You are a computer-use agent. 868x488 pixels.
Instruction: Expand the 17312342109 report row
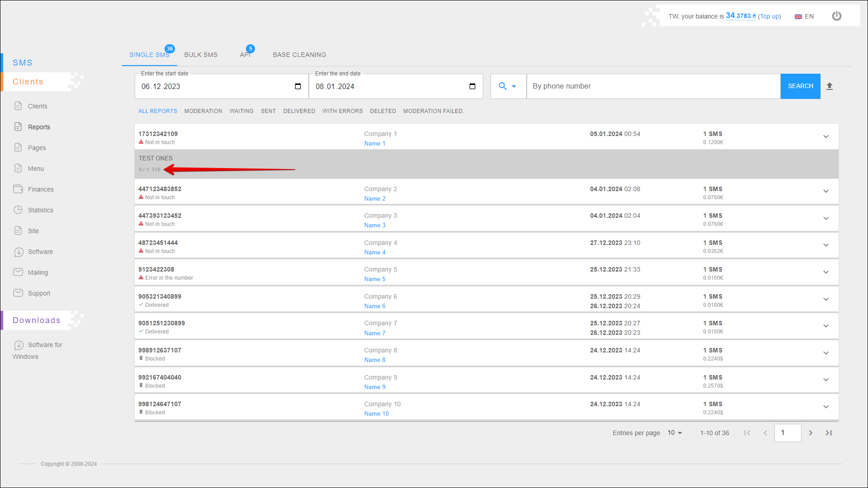click(826, 137)
